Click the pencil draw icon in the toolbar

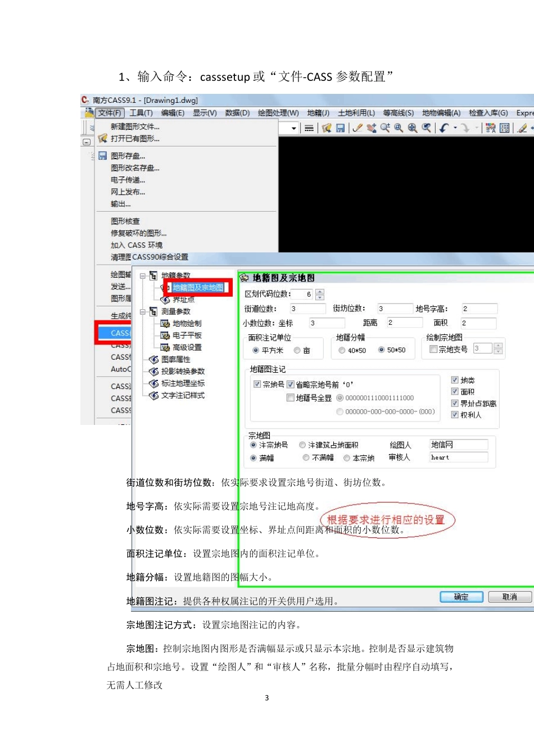(357, 128)
